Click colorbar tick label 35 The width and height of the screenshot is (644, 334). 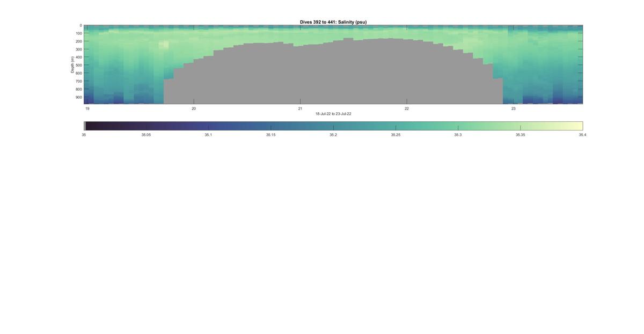[x=84, y=135]
